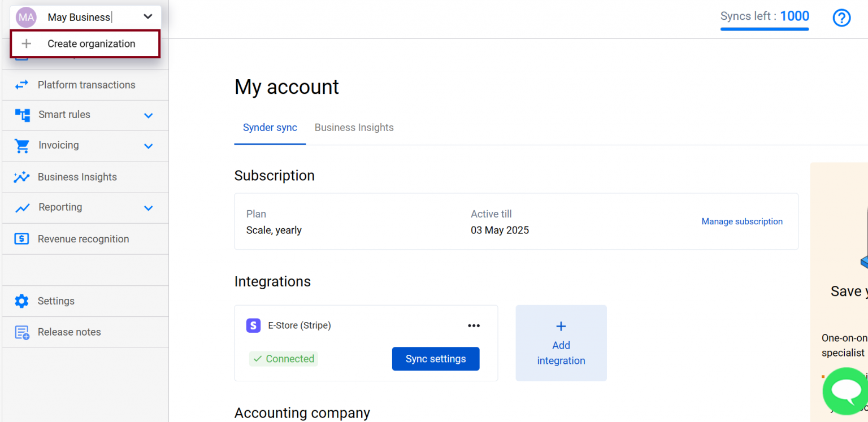The image size is (868, 422).
Task: Click the plus icon beside Create organization
Action: (x=26, y=43)
